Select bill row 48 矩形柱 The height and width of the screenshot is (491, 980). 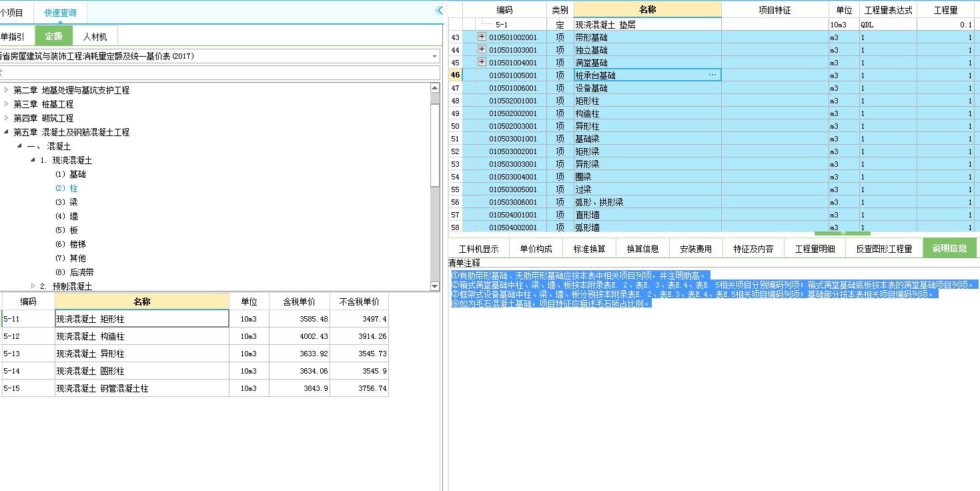pos(711,101)
